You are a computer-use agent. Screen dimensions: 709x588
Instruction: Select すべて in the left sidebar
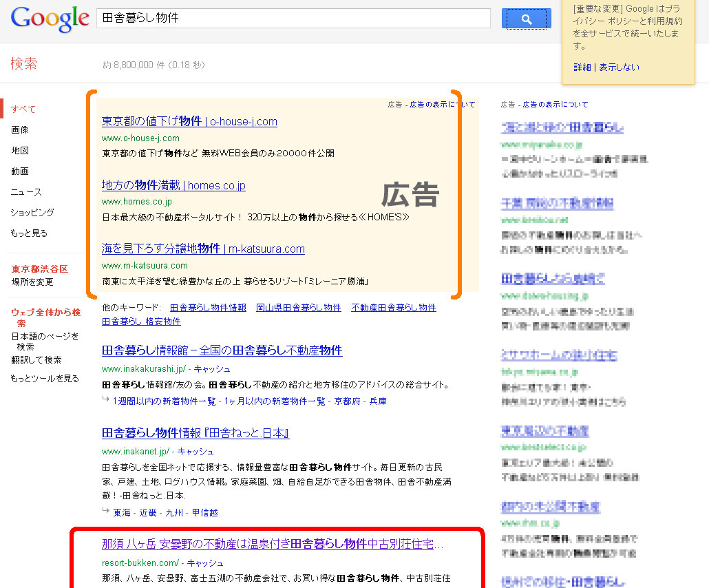[23, 109]
